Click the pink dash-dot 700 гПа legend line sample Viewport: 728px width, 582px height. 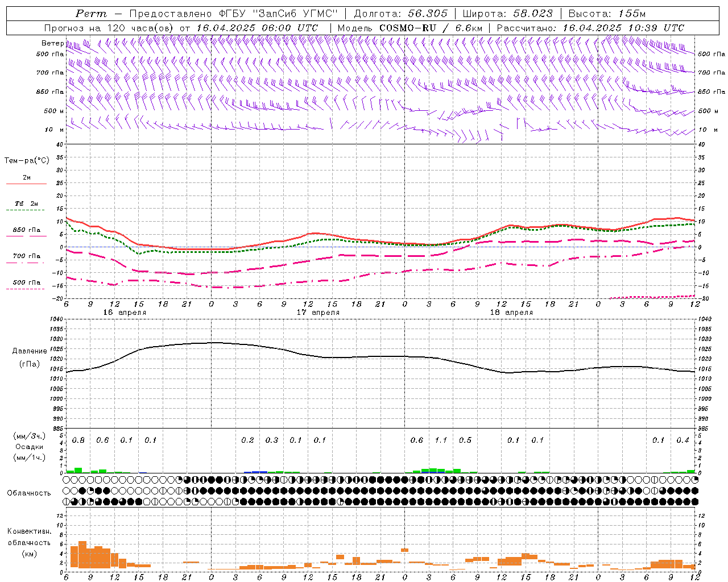coord(26,263)
